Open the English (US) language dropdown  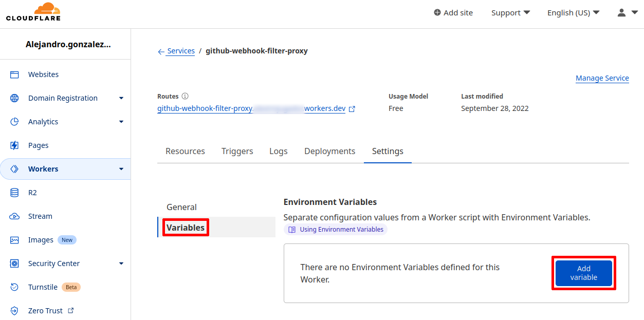(x=573, y=13)
